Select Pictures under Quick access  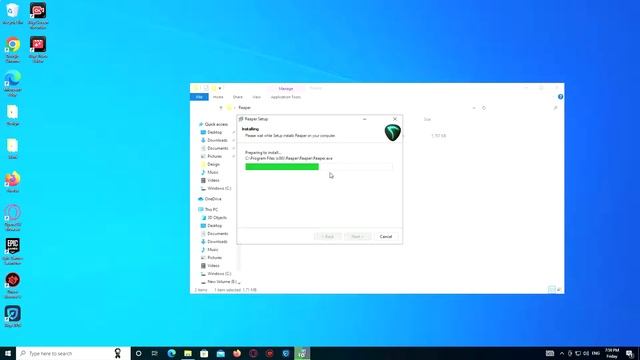click(211, 156)
